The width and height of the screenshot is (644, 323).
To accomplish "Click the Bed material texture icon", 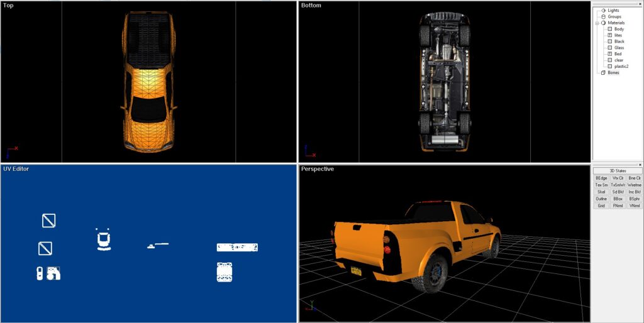I will (610, 54).
